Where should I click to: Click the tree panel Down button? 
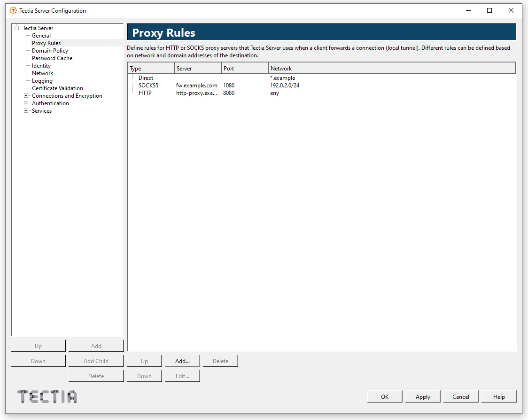click(x=38, y=361)
